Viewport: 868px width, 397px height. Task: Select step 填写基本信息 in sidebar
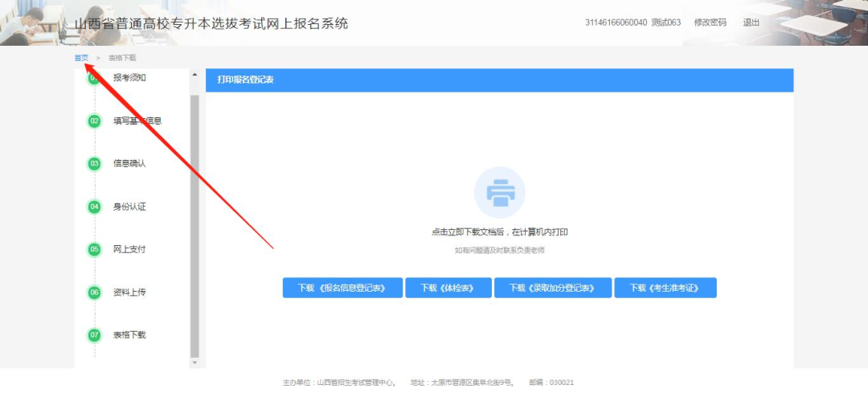coord(137,121)
